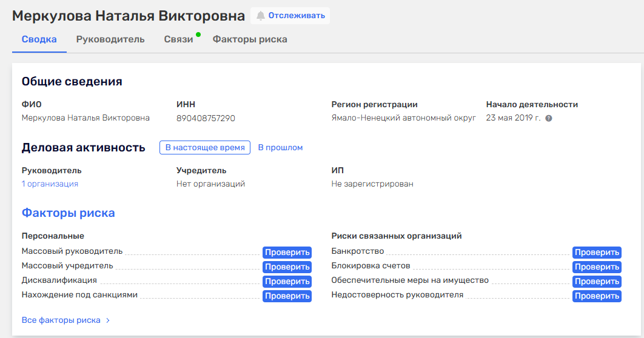Open the Связи tab

tap(178, 39)
